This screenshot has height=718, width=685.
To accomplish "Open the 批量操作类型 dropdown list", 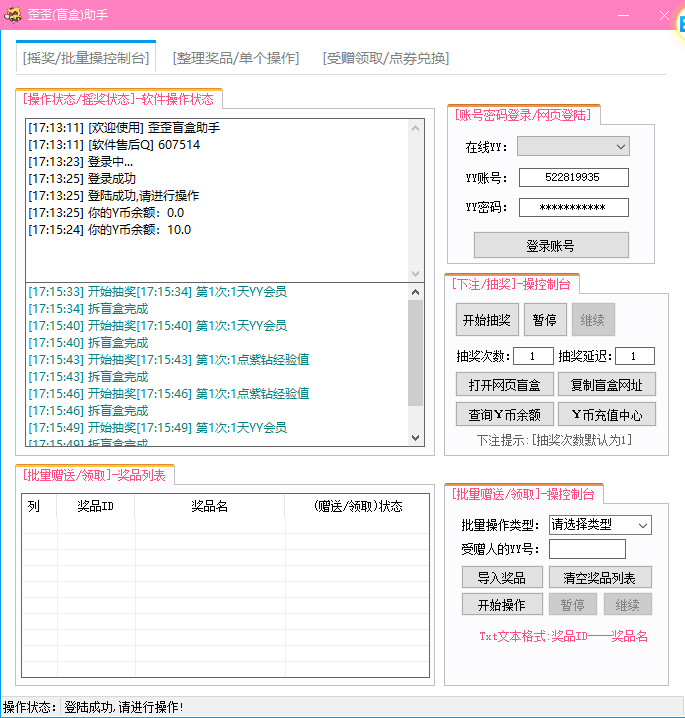I will pyautogui.click(x=599, y=525).
